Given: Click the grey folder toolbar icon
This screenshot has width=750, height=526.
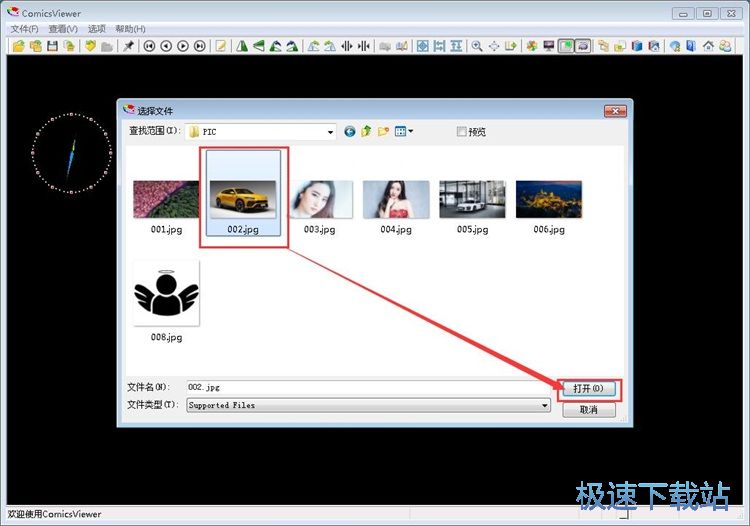Looking at the screenshot, I should 107,46.
